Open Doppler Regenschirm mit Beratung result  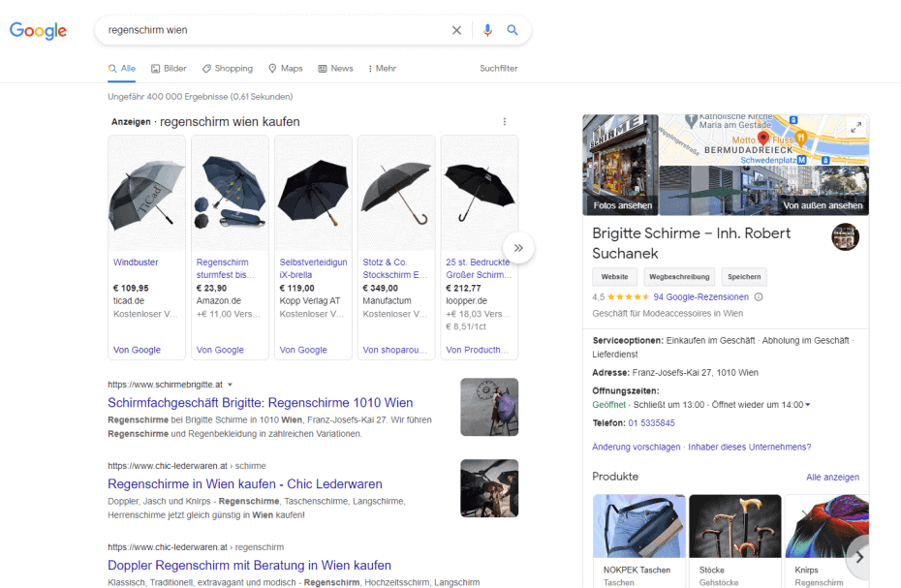pos(249,566)
